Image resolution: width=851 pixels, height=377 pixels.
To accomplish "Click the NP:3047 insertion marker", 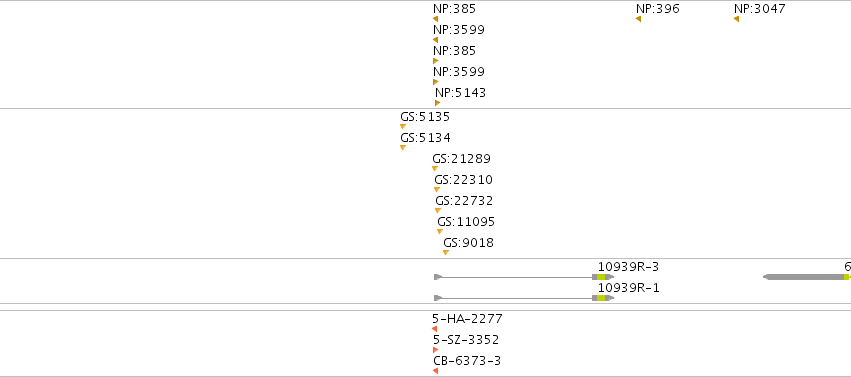I will point(736,19).
